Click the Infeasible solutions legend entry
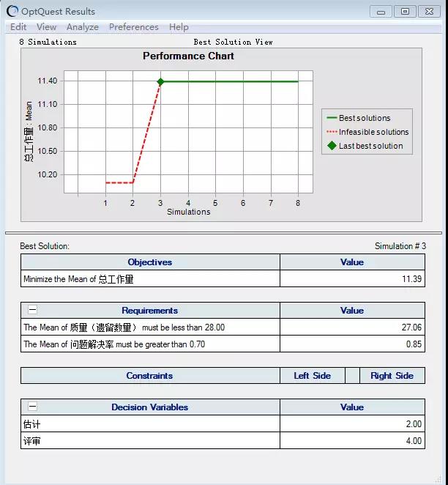The image size is (448, 485). 373,132
